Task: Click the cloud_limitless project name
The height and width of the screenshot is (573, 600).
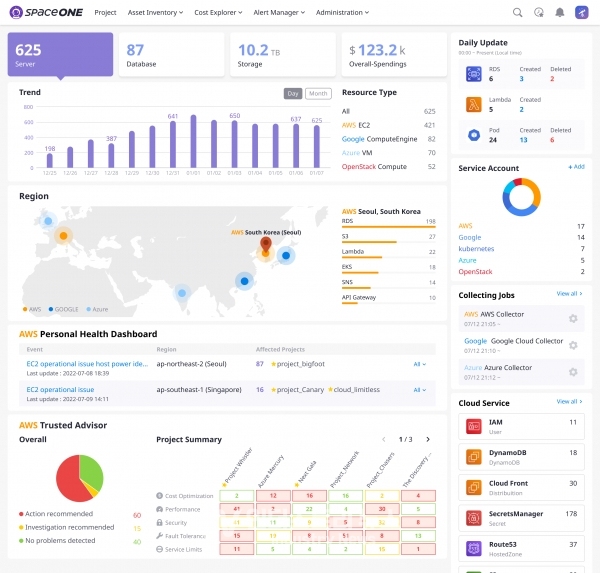Action: coord(357,390)
